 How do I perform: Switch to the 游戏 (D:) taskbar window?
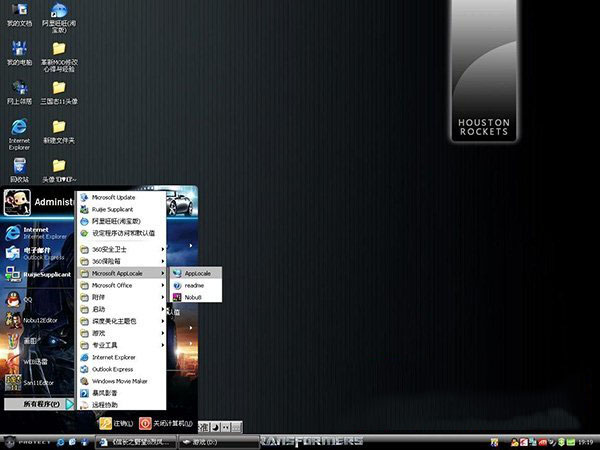(219, 442)
